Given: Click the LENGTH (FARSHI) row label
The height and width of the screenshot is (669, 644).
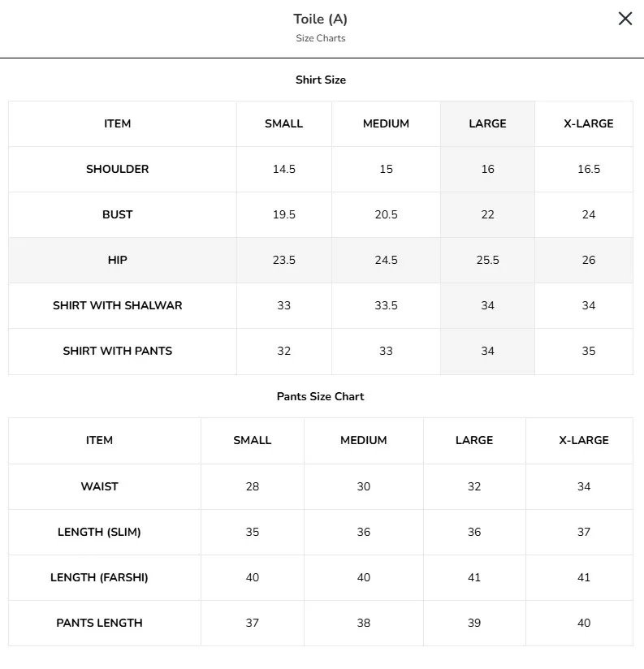Looking at the screenshot, I should coord(99,578).
